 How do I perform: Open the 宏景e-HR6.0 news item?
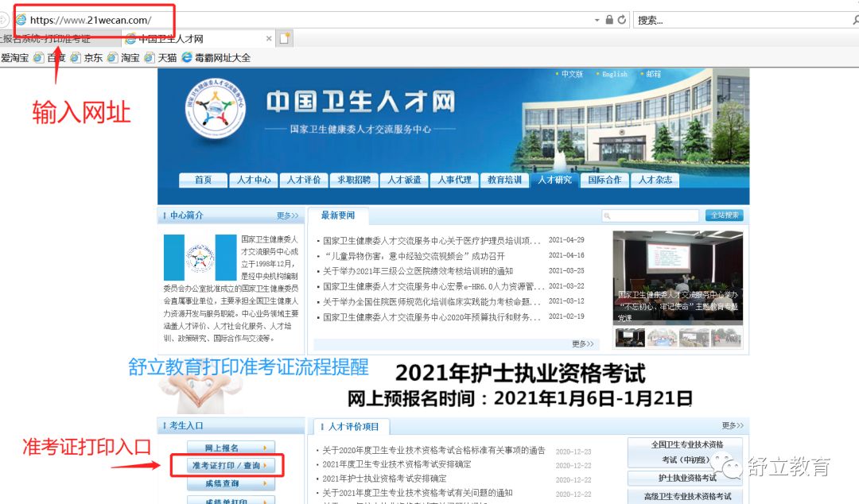(x=433, y=286)
